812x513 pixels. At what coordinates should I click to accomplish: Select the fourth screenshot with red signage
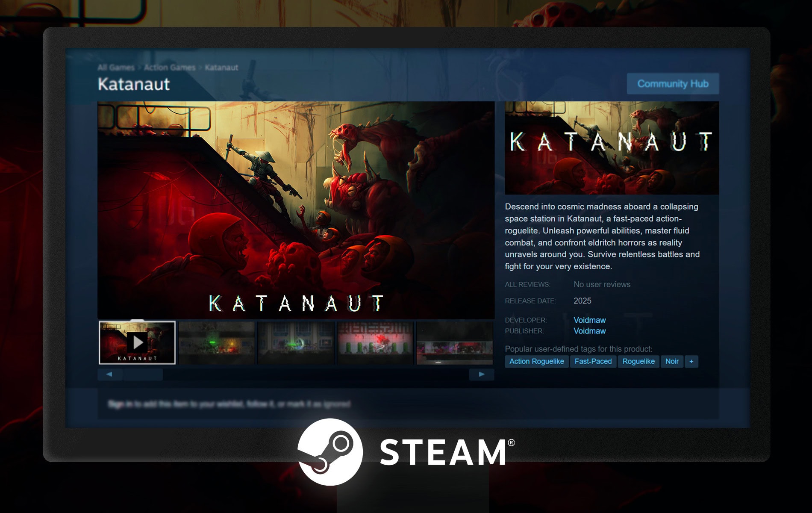[375, 342]
